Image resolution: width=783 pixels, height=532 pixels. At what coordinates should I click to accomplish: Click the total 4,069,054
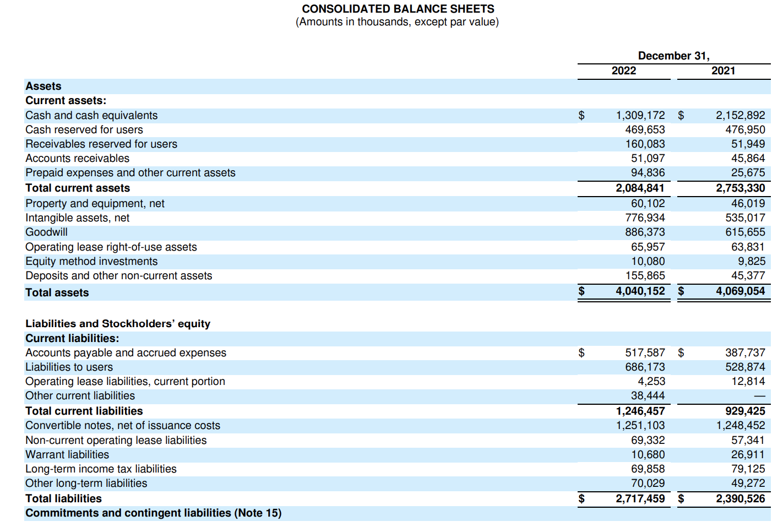coord(741,291)
